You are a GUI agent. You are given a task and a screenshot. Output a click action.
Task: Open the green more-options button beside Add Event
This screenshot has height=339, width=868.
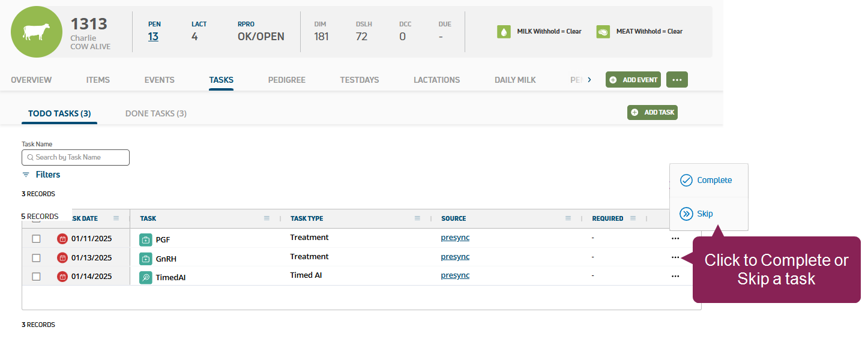coord(677,80)
